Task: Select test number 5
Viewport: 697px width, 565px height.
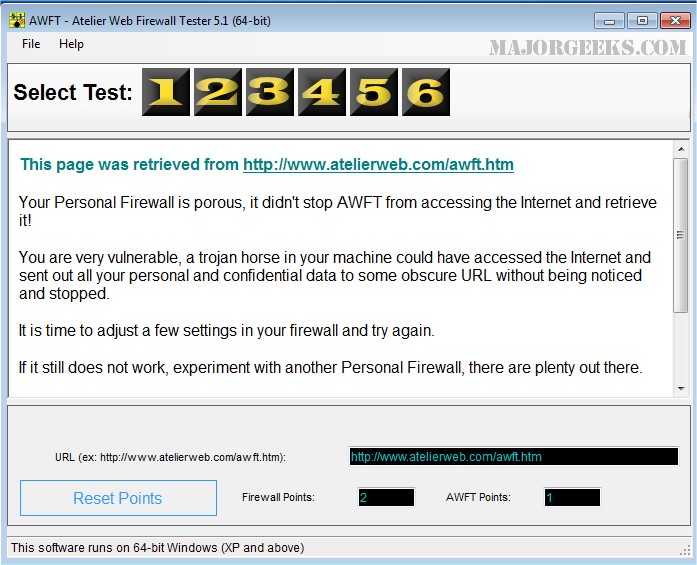Action: click(374, 92)
